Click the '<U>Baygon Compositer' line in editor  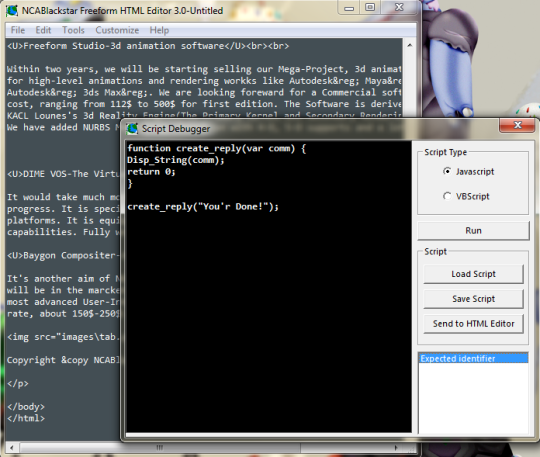tap(63, 256)
